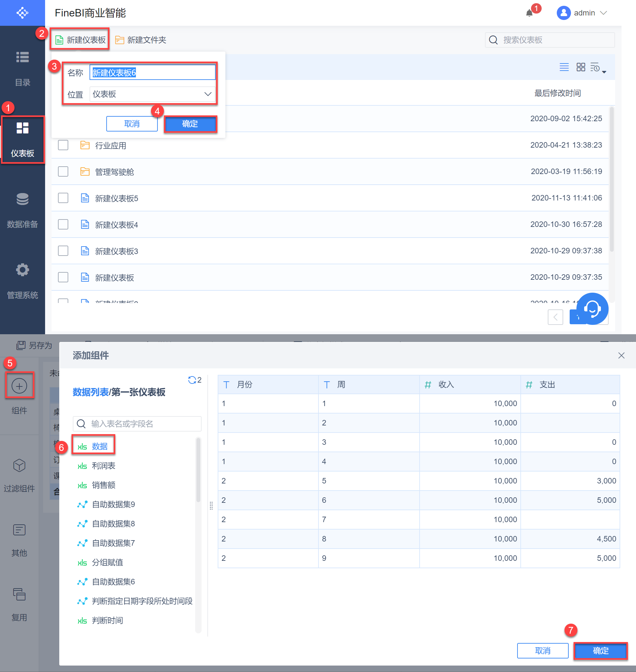Check the 行业应用 folder checkbox
Screen dimensions: 636x672
click(63, 145)
